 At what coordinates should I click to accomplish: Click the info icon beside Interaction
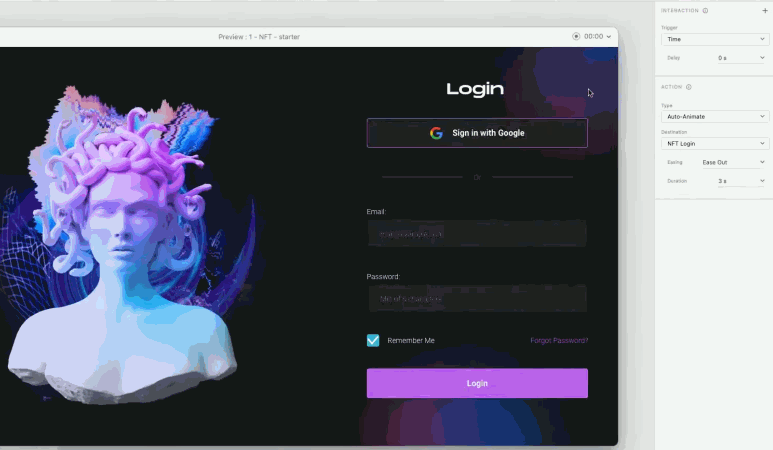[x=705, y=10]
